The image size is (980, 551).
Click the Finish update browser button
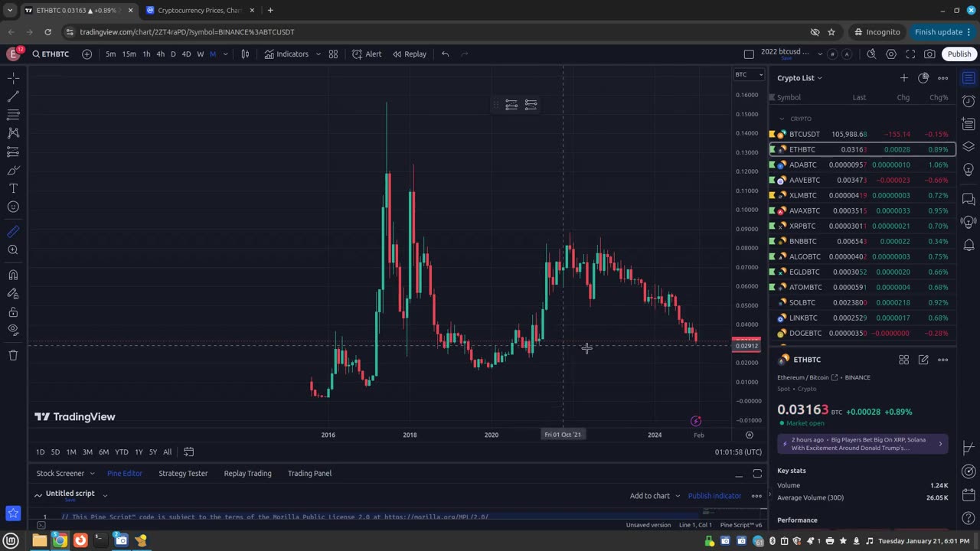(942, 32)
